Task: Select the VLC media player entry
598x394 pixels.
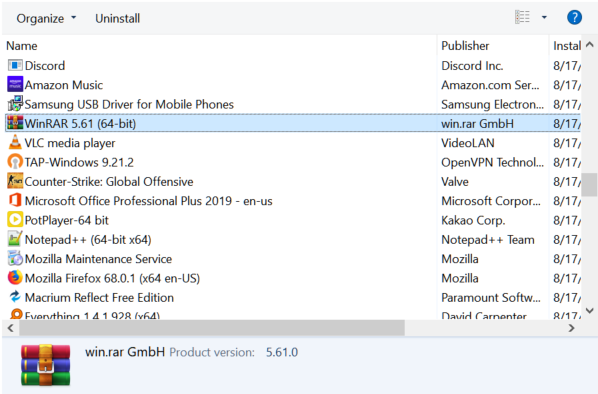Action: [x=70, y=143]
